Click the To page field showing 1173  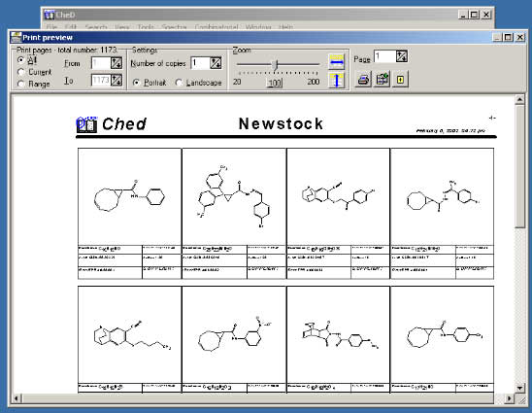coord(101,80)
